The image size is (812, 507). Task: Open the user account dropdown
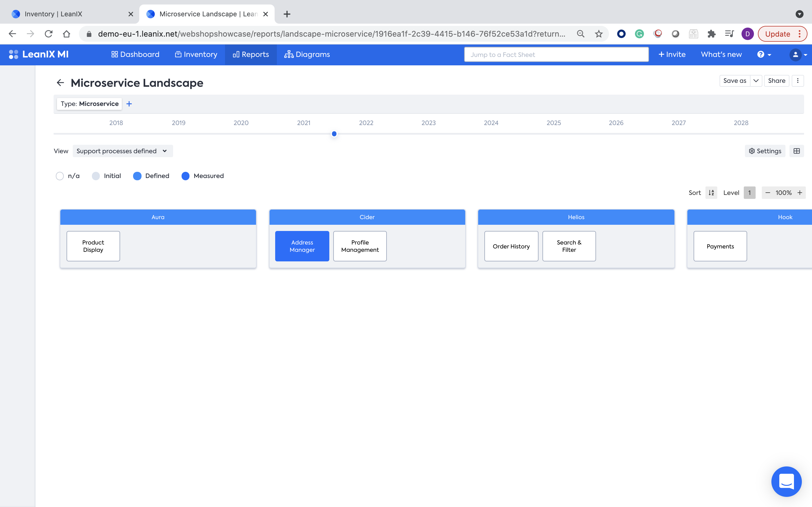click(798, 54)
